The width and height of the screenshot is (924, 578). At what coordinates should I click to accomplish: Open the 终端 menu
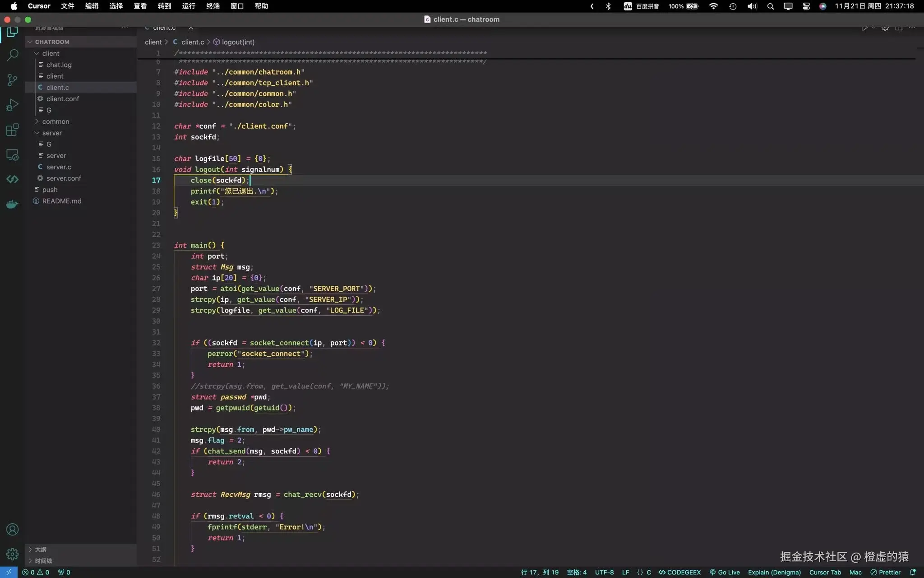(213, 6)
